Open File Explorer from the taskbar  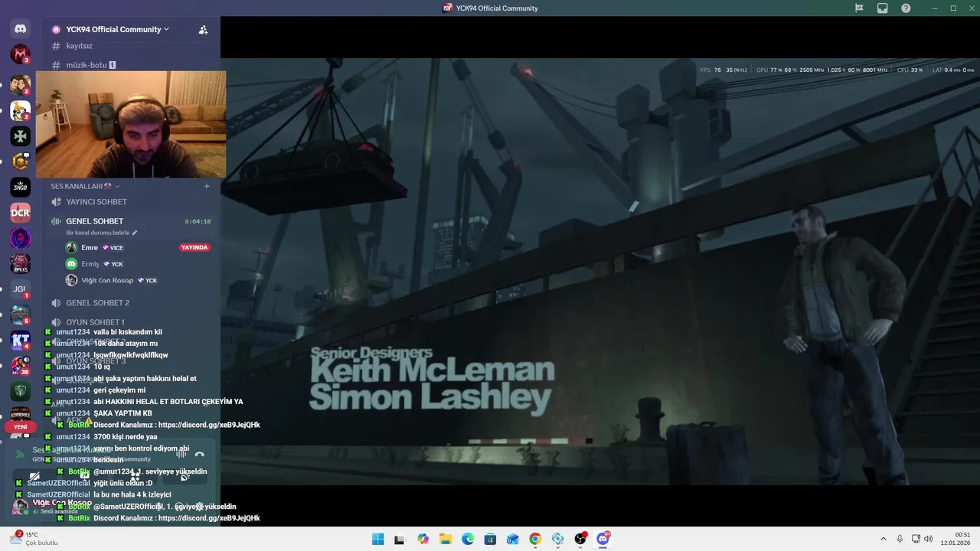(x=445, y=540)
